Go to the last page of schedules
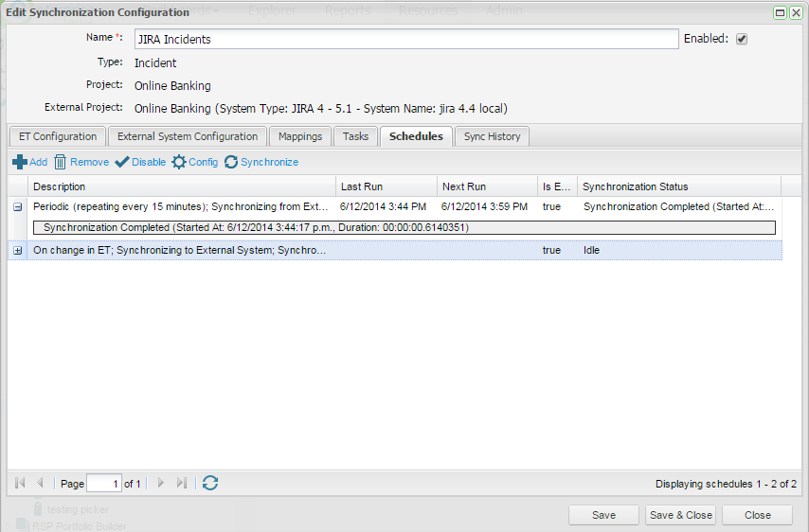The height and width of the screenshot is (532, 809). 182,483
